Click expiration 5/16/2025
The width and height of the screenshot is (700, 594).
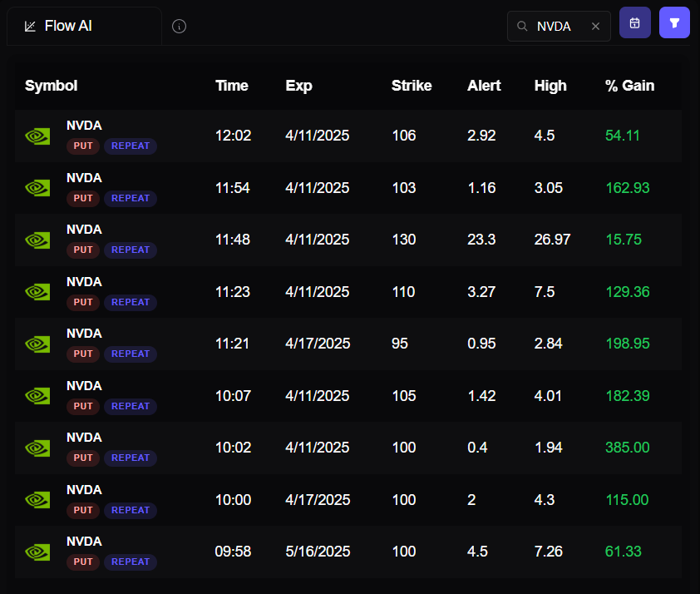pos(318,552)
